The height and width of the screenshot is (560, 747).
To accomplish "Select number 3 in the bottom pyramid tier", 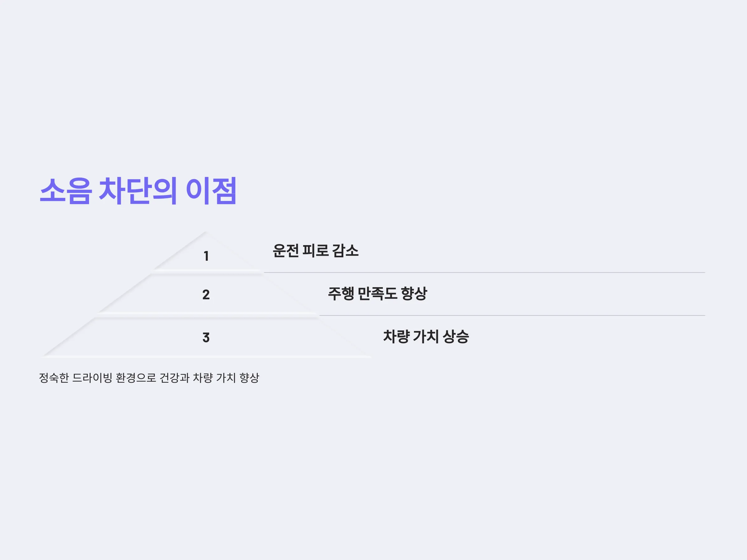I will click(x=206, y=337).
